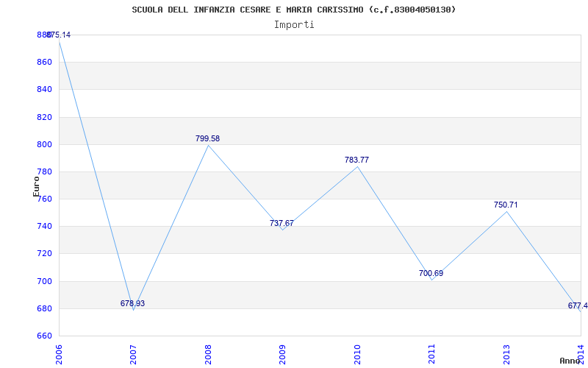Image resolution: width=588 pixels, height=368 pixels.
Task: Select the 2013 x-axis label
Action: pyautogui.click(x=506, y=355)
